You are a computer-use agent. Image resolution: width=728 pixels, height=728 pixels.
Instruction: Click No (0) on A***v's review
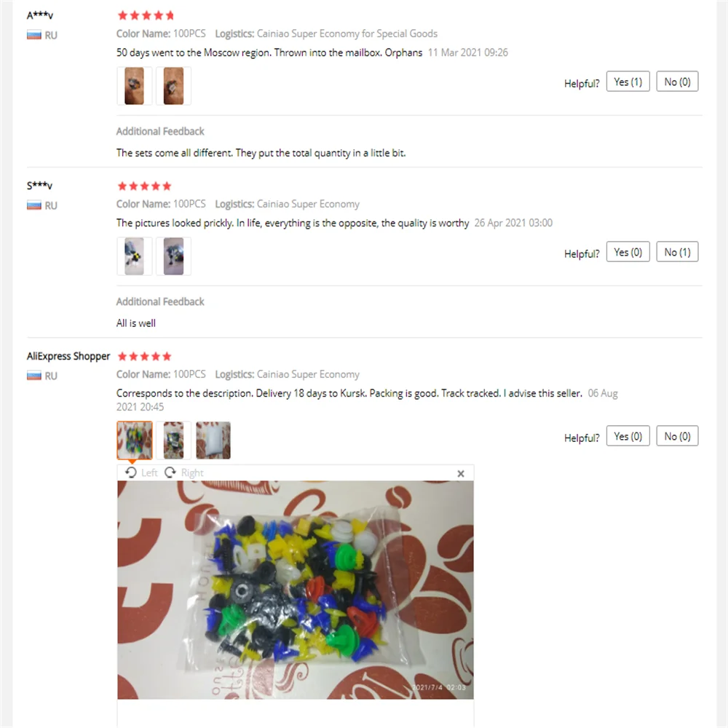point(677,82)
